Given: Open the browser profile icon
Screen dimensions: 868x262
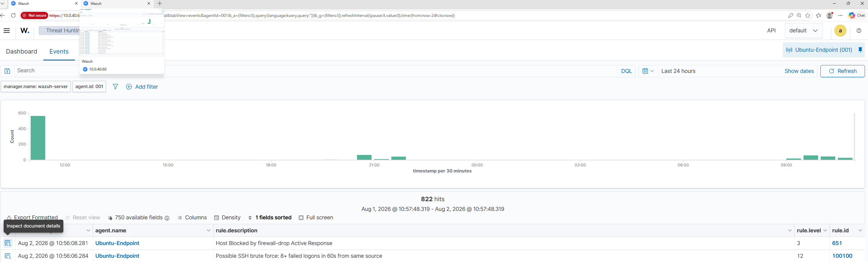Looking at the screenshot, I should tap(830, 15).
